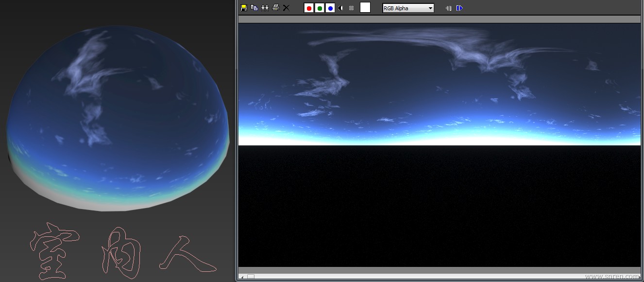Toggle the left UI overlay panel icon
Screen dimensions: 644x282
[448, 8]
